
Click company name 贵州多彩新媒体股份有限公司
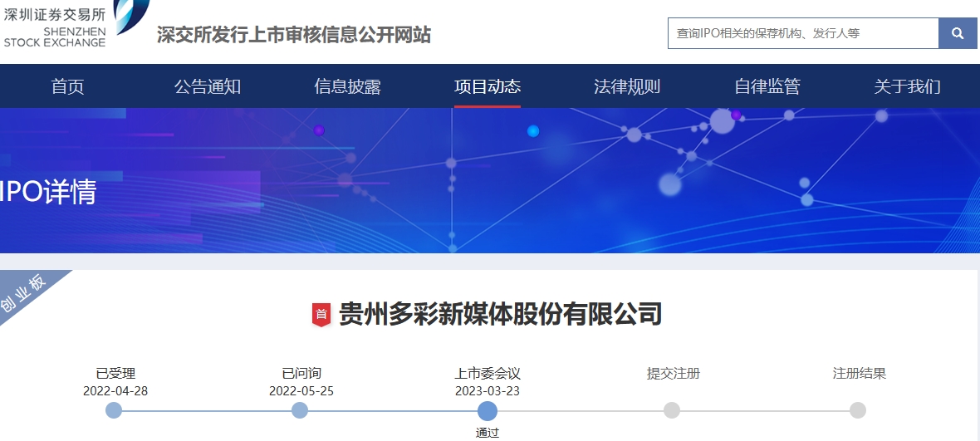500,314
